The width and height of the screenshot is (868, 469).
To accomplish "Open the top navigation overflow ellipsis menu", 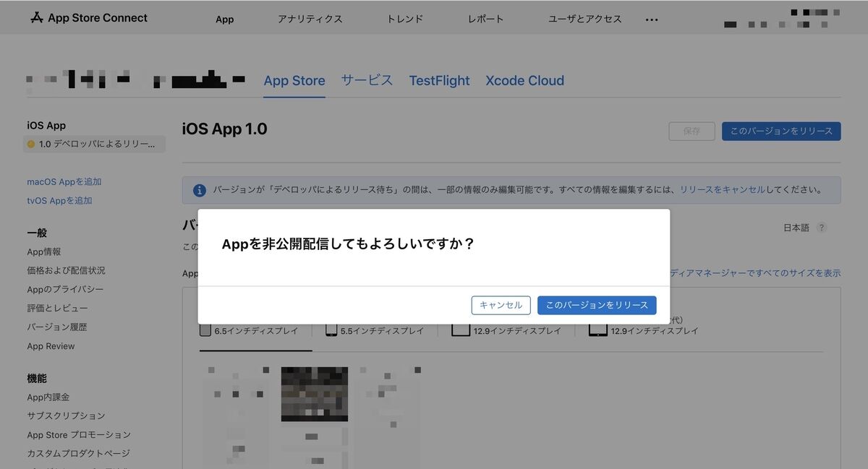I will tap(652, 20).
